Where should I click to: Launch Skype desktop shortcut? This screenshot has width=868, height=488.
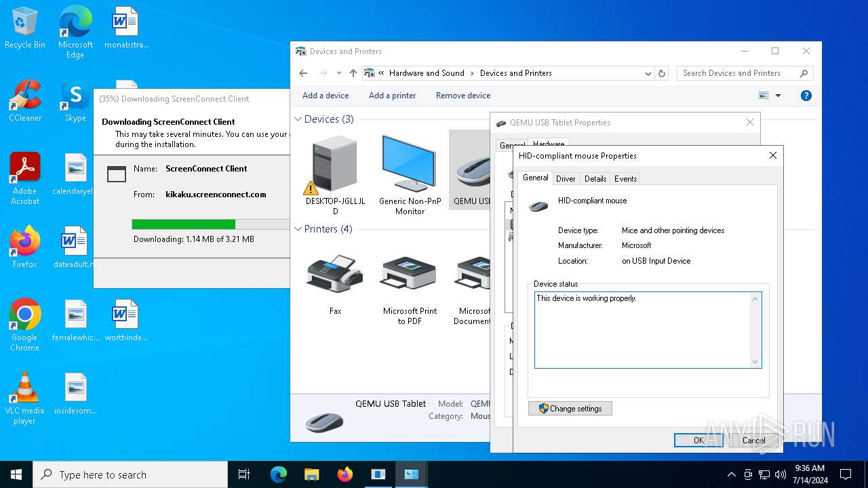75,101
